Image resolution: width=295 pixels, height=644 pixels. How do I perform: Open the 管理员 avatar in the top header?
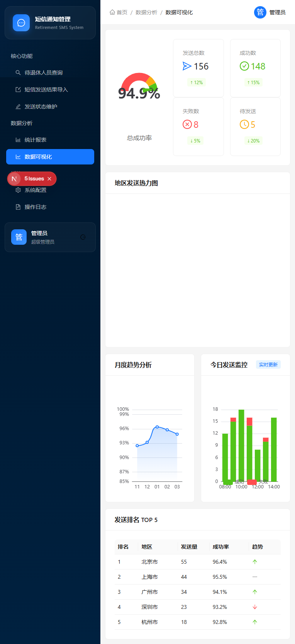click(x=260, y=12)
